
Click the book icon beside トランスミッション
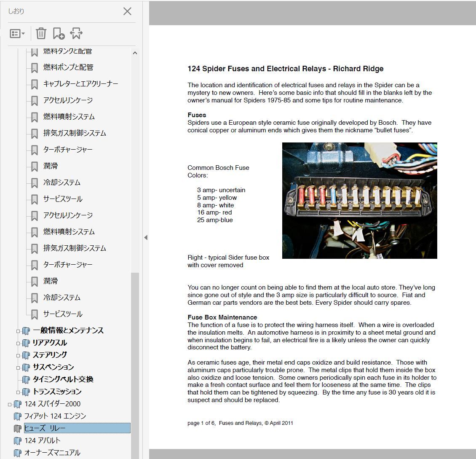point(26,392)
